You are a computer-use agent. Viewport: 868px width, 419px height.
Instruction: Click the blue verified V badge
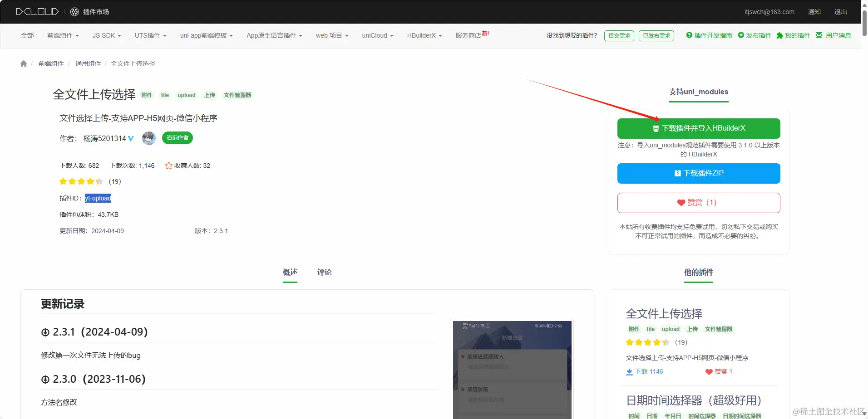[x=131, y=138]
